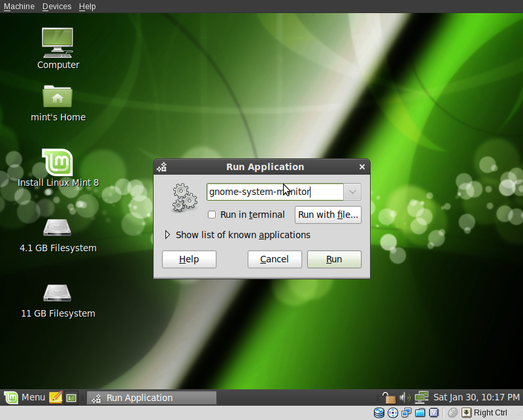
Task: Click the Cancel button
Action: (x=274, y=259)
